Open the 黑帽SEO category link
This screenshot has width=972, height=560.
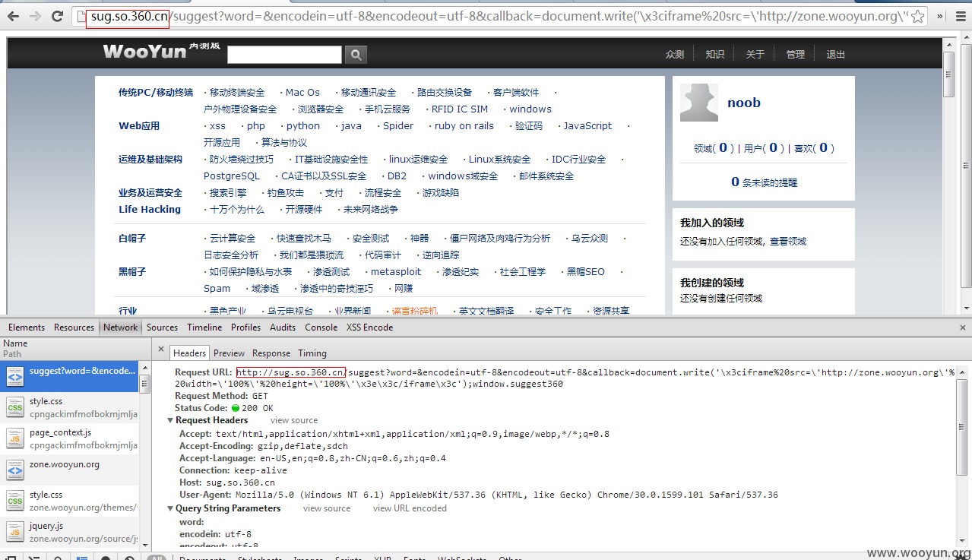pyautogui.click(x=586, y=272)
